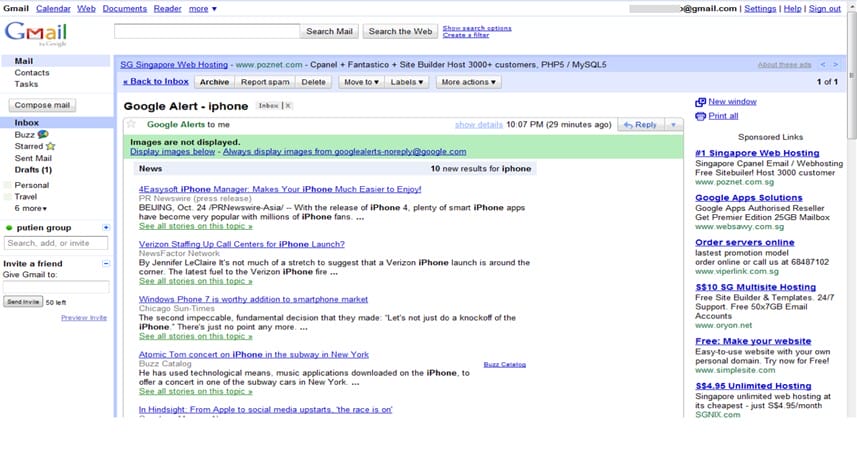Select the Travel label color box

coord(8,197)
